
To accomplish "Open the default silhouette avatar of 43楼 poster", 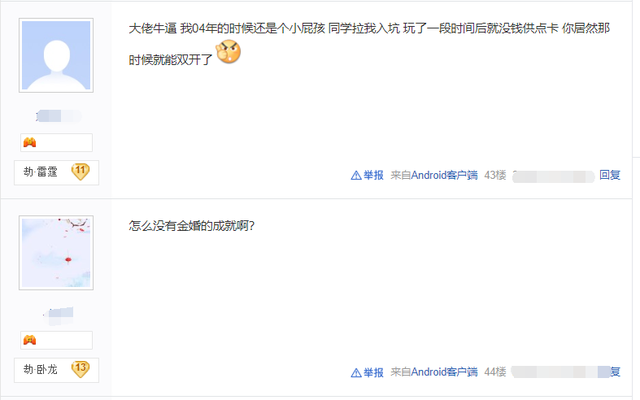I will click(x=56, y=55).
